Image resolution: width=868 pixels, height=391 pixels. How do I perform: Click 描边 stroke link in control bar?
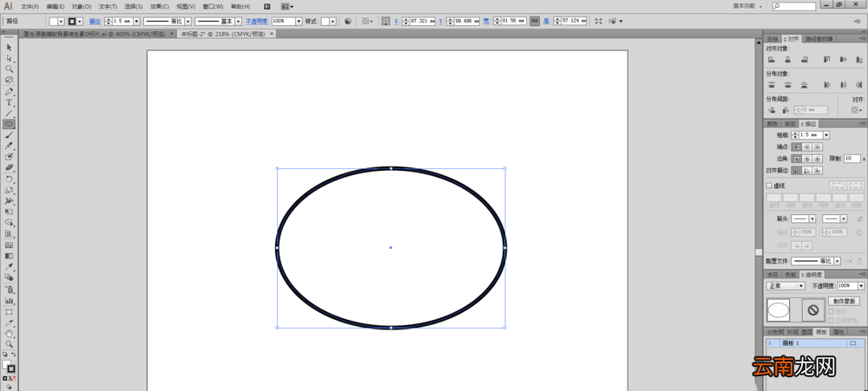[x=95, y=21]
